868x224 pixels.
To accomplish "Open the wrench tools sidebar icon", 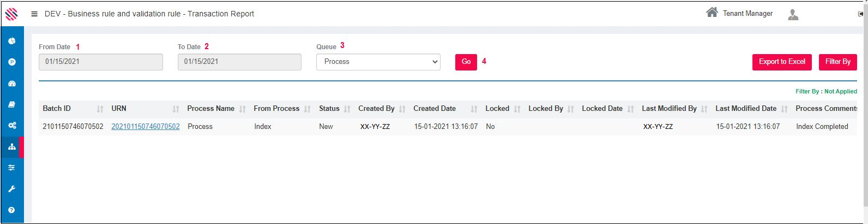I will pos(11,189).
